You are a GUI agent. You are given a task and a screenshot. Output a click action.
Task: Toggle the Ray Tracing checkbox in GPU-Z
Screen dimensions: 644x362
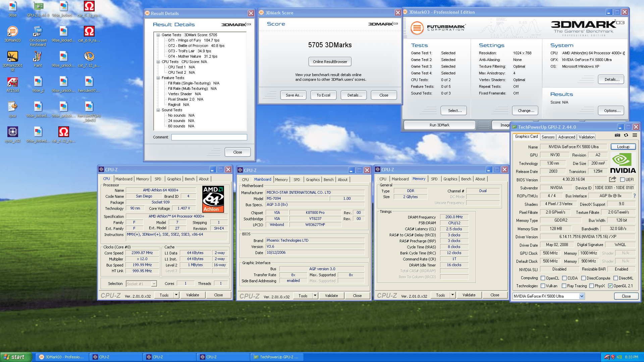click(564, 286)
